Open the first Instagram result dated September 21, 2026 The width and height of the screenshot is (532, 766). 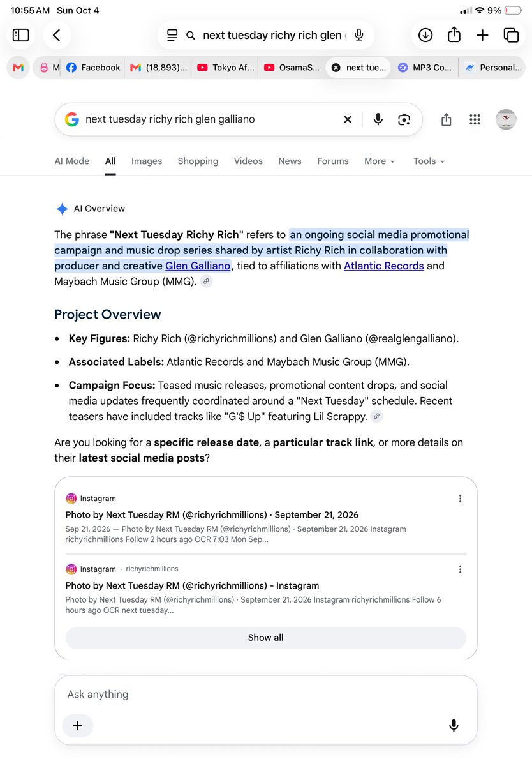point(212,514)
